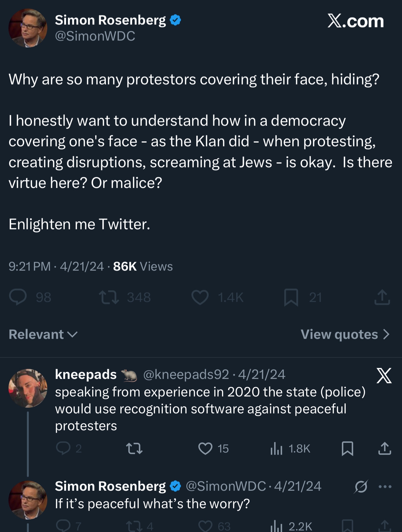The image size is (402, 532).
Task: Open @SimonWDC handle in main post header
Action: [x=95, y=36]
